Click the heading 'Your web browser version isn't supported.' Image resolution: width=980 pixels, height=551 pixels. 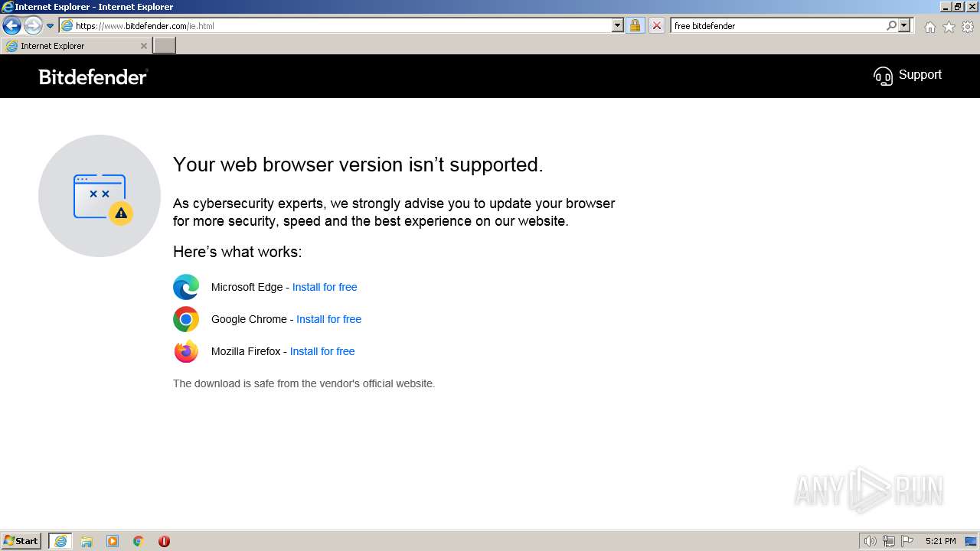click(x=358, y=165)
